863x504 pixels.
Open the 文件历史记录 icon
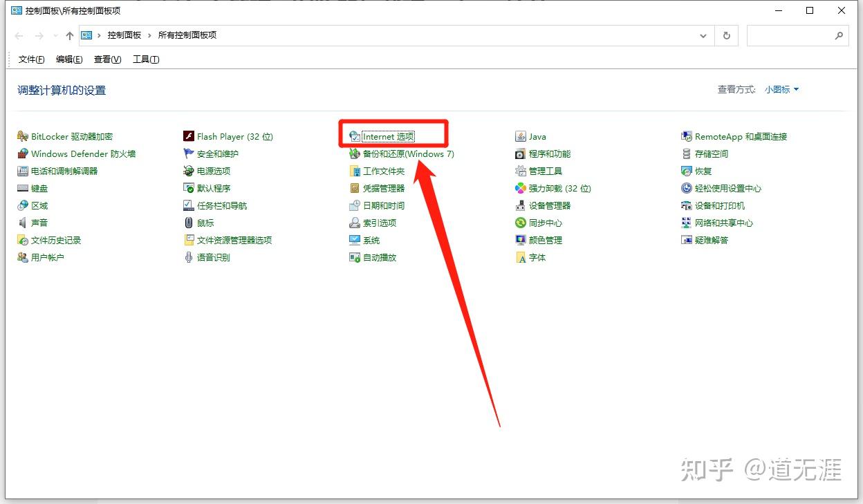pos(23,241)
